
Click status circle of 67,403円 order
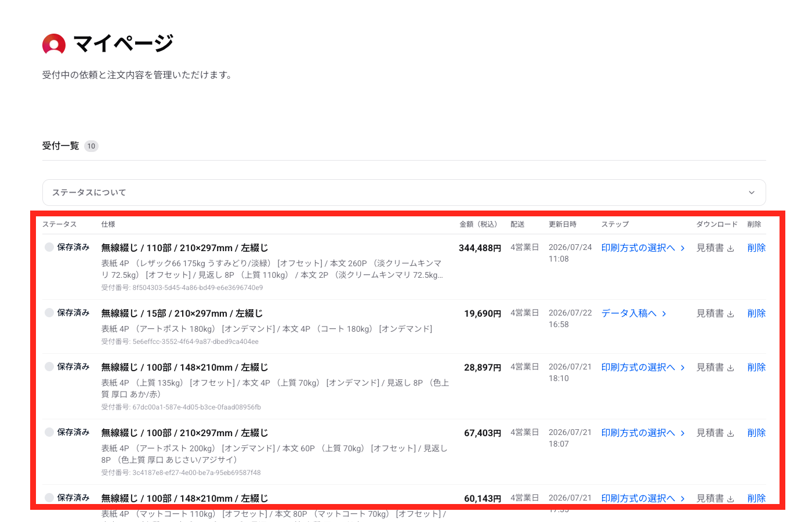(x=49, y=432)
